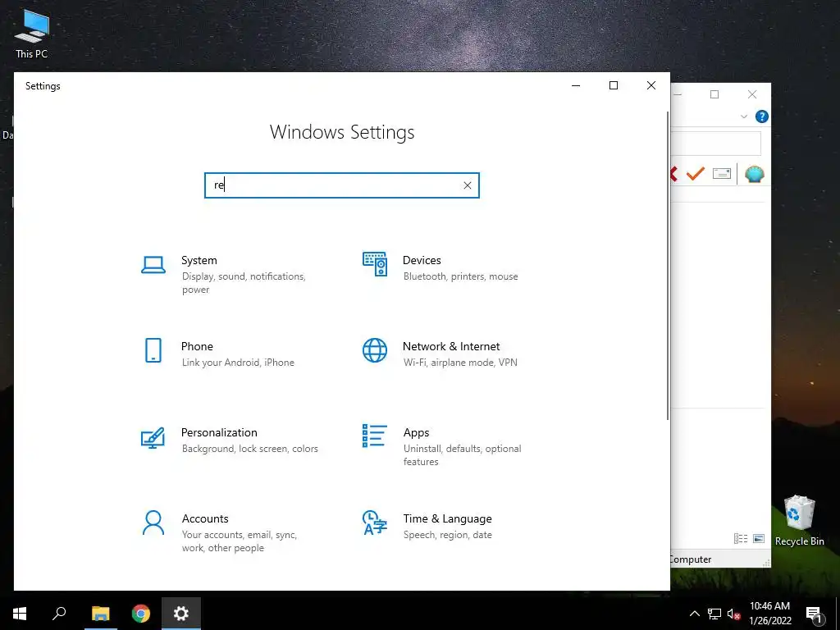Open the Phone settings icon

(153, 350)
